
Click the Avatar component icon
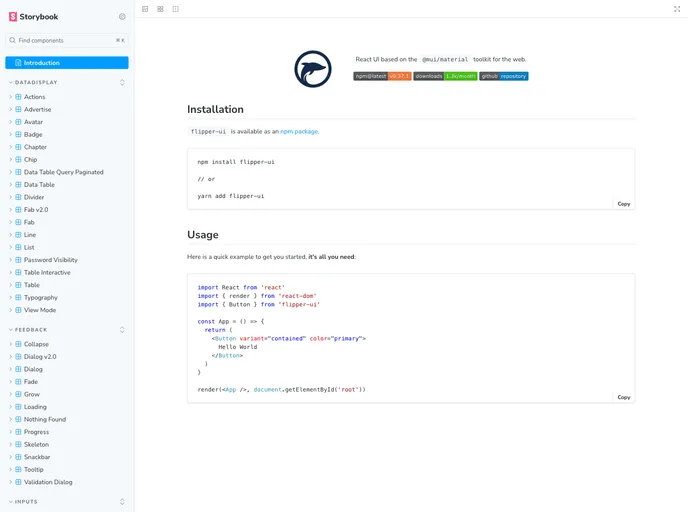click(18, 122)
